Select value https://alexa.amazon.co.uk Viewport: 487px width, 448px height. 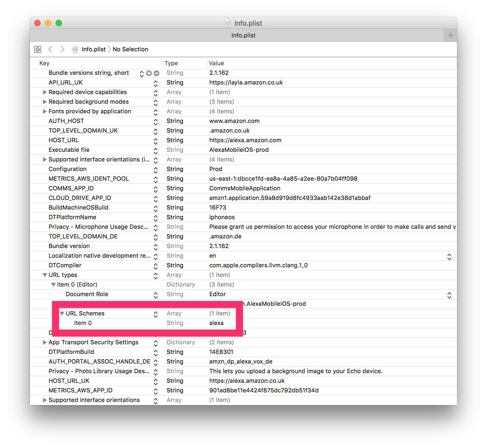pos(247,381)
